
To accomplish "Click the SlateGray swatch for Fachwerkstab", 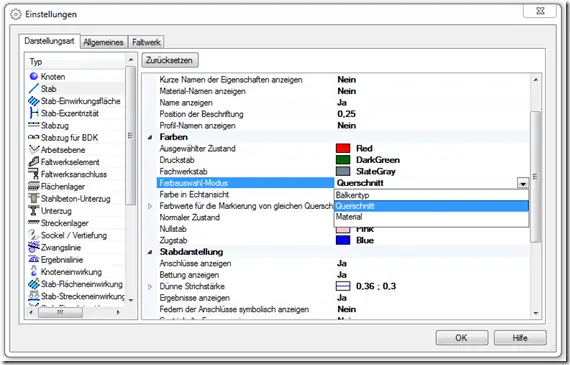I will click(343, 171).
